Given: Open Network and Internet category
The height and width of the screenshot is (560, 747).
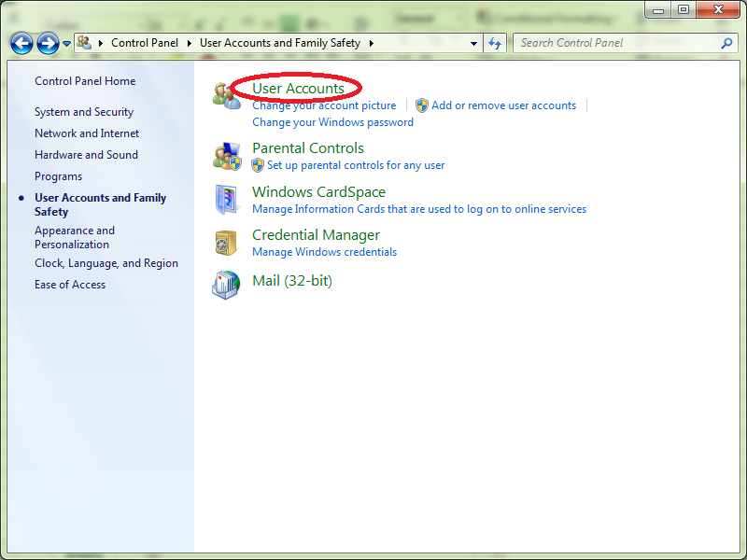Looking at the screenshot, I should (87, 133).
